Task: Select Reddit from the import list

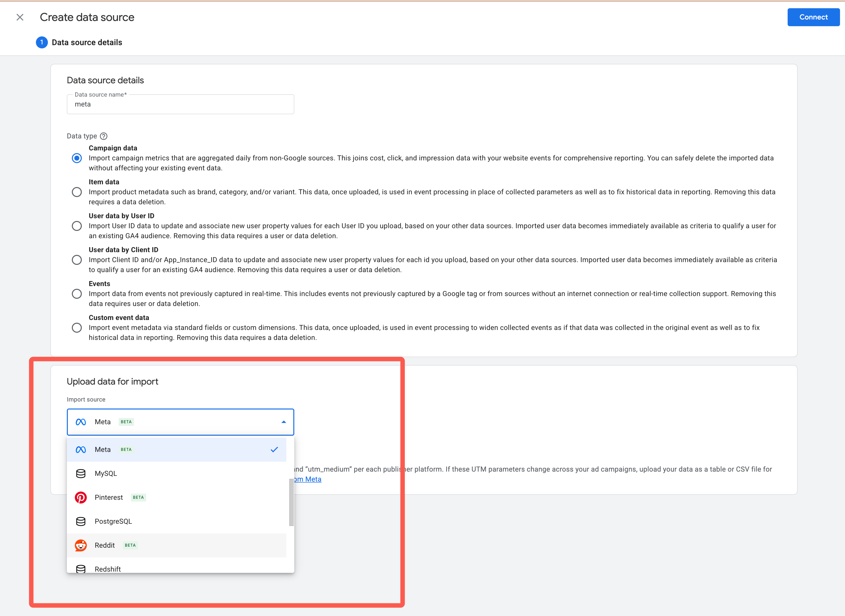Action: coord(177,545)
